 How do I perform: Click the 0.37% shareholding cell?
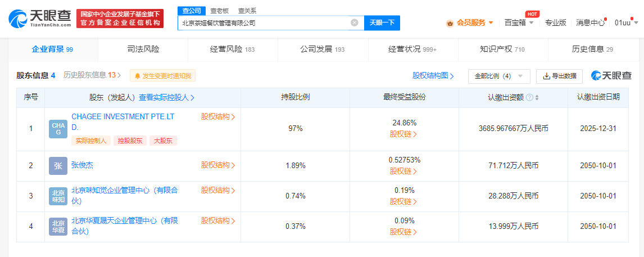(295, 227)
